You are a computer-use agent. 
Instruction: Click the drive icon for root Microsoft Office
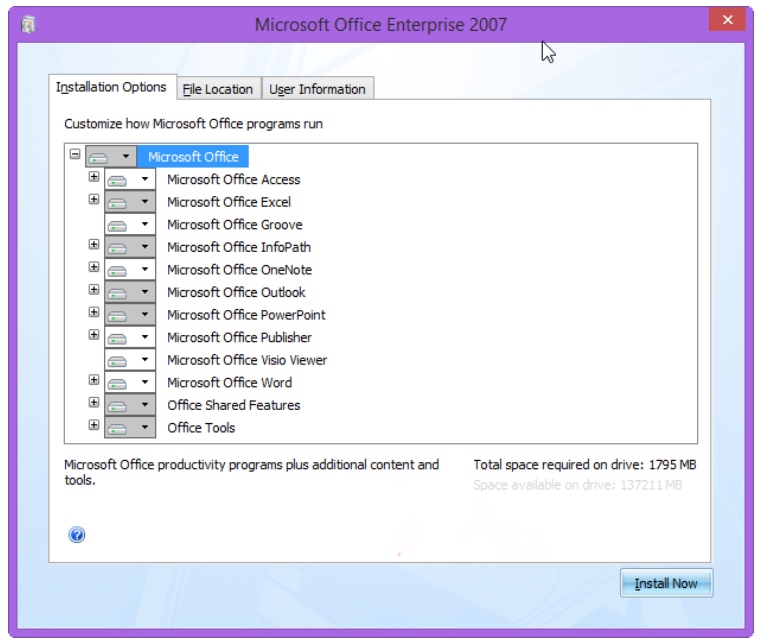99,157
